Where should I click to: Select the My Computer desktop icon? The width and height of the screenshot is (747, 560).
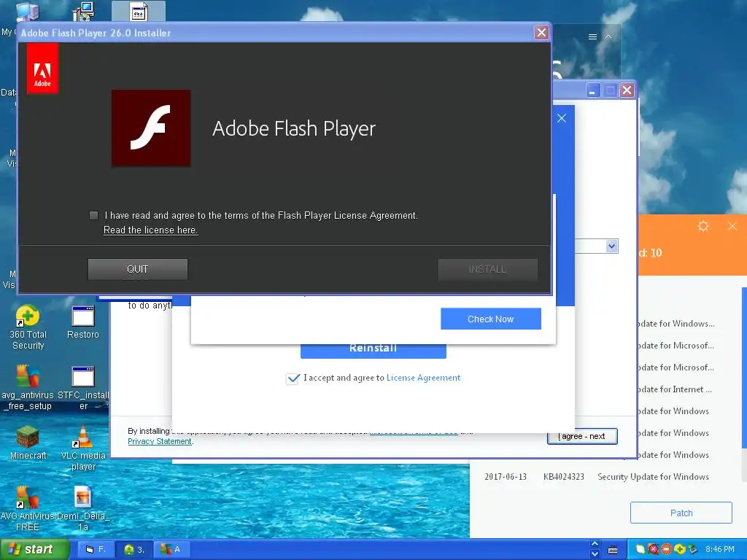[x=27, y=12]
